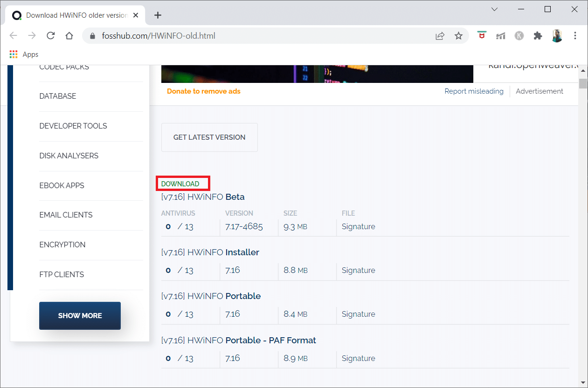Click antivirus result 0 / 13 for Beta

pyautogui.click(x=180, y=227)
